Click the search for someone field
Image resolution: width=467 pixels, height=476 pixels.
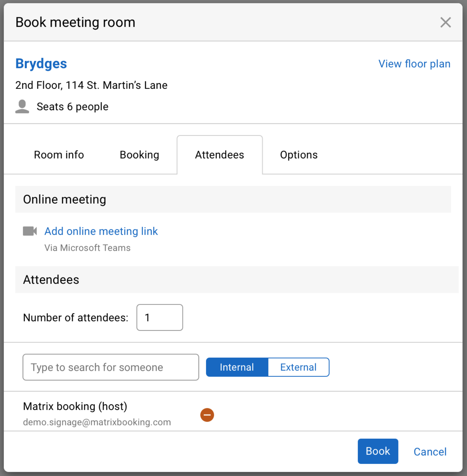tap(111, 367)
